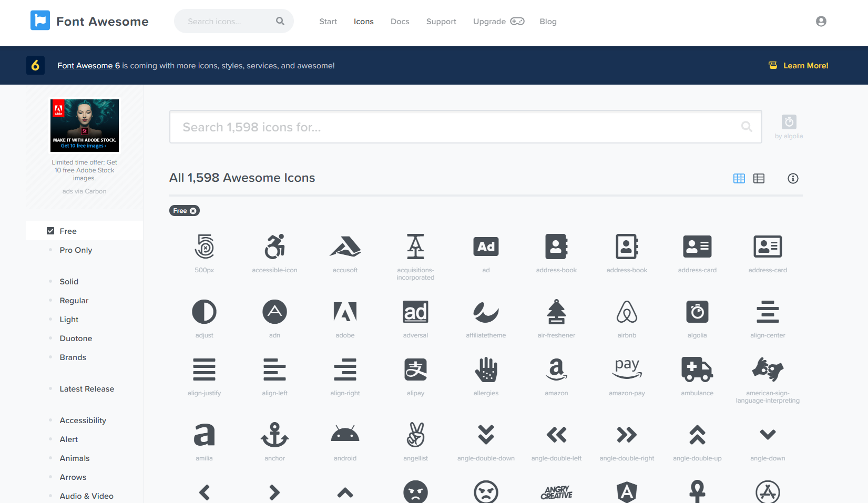This screenshot has width=868, height=503.
Task: Open american-sign-language-interpreting icon
Action: coord(768,369)
